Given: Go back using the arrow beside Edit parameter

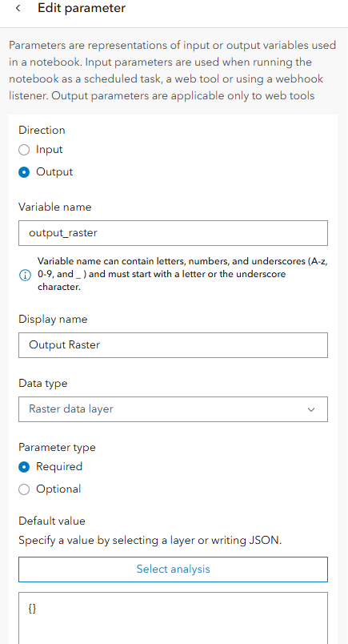Looking at the screenshot, I should pyautogui.click(x=18, y=8).
